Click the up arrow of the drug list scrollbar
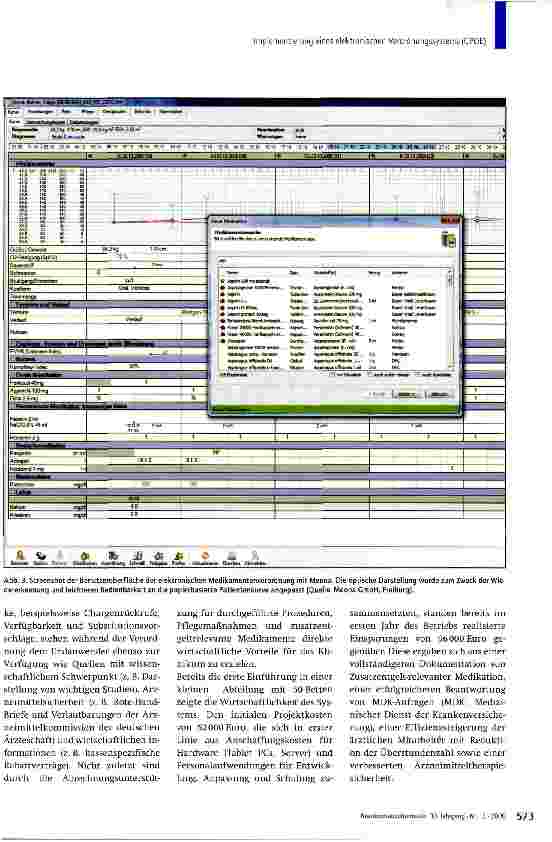The image size is (552, 842). [451, 273]
